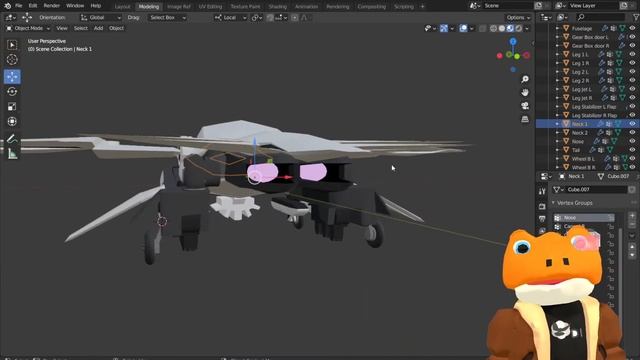Open the Local transform orientation dropdown
The height and width of the screenshot is (360, 640).
[231, 18]
